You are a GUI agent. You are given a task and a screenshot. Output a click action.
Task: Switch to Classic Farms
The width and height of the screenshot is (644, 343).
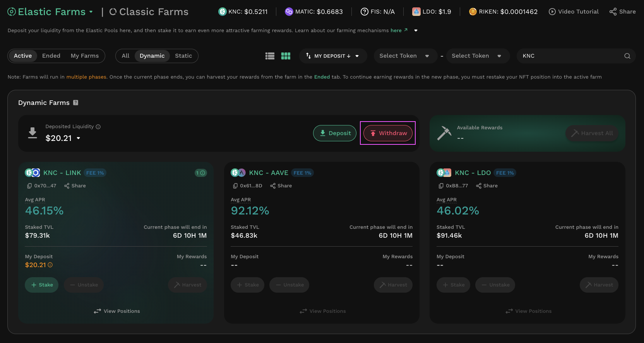pyautogui.click(x=149, y=12)
